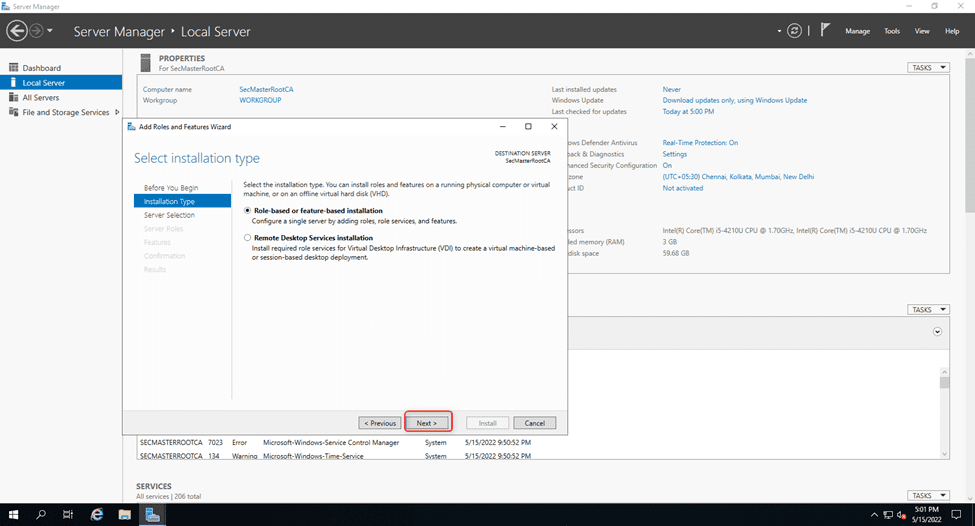Image resolution: width=975 pixels, height=526 pixels.
Task: Expand File and Storage Services arrow
Action: (x=117, y=113)
